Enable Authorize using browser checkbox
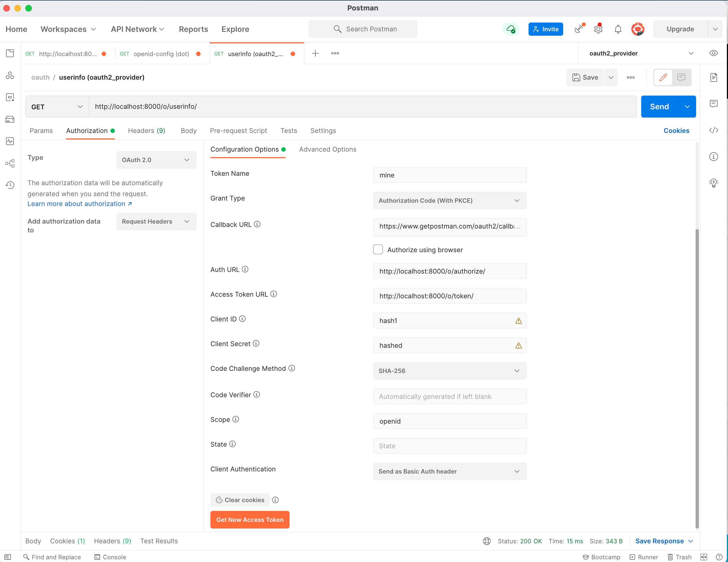Viewport: 728px width, 562px height. (378, 250)
